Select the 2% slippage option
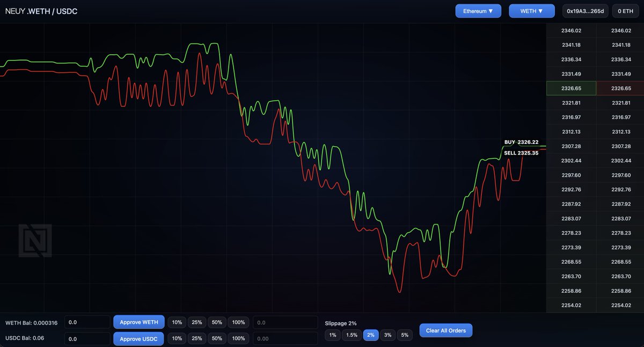644x347 pixels. tap(371, 335)
